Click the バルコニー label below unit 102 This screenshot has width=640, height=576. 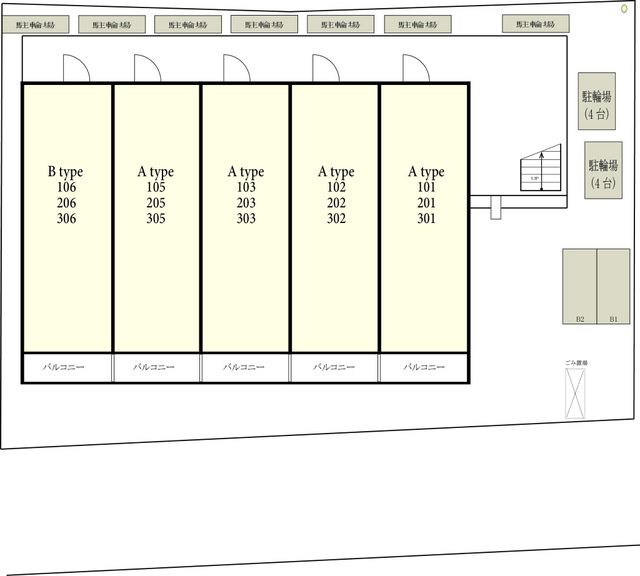[334, 367]
